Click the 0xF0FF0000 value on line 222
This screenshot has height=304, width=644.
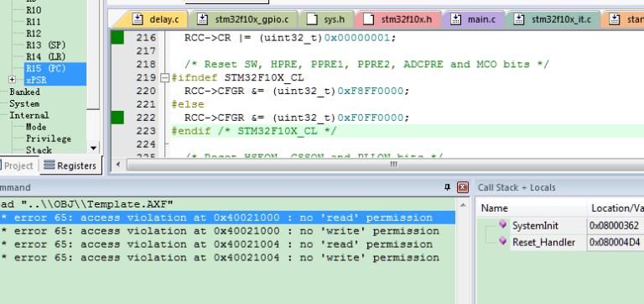pos(370,118)
